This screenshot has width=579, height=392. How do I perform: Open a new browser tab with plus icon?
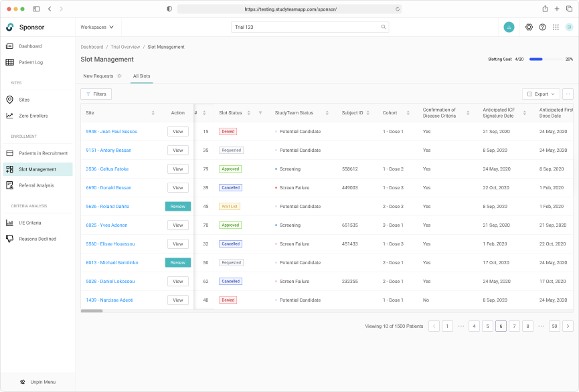(x=557, y=9)
